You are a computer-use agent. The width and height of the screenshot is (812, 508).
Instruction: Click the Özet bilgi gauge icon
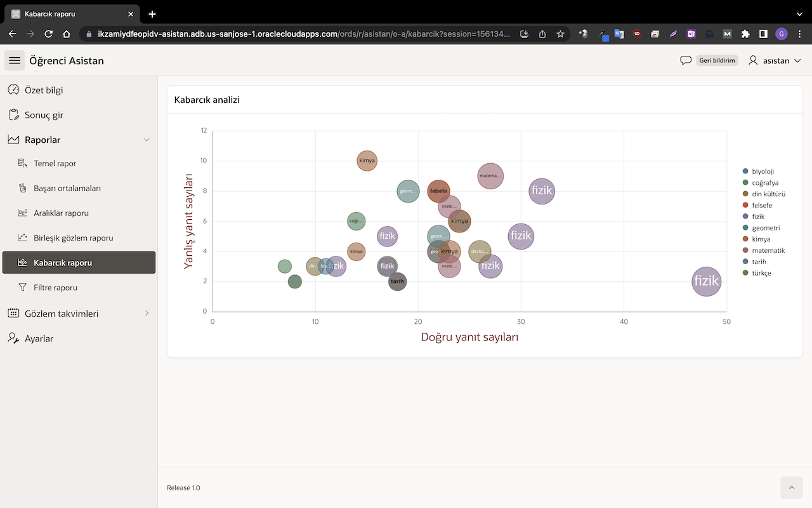[13, 90]
